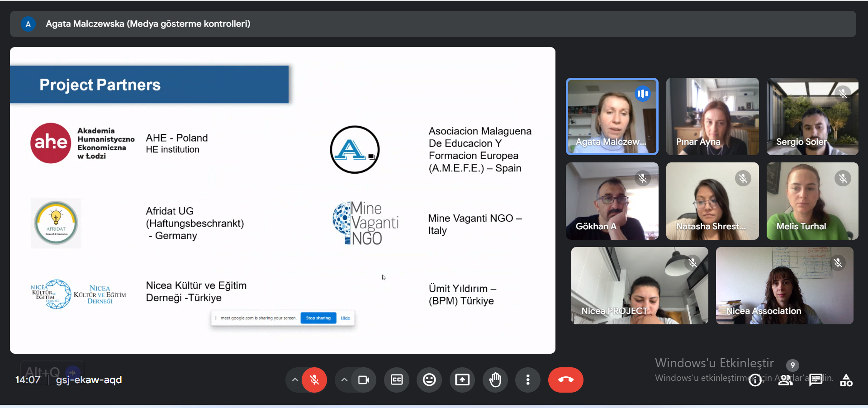Image resolution: width=868 pixels, height=408 pixels.
Task: Click Mine Vaganti NGO – Italy text
Action: click(x=475, y=224)
